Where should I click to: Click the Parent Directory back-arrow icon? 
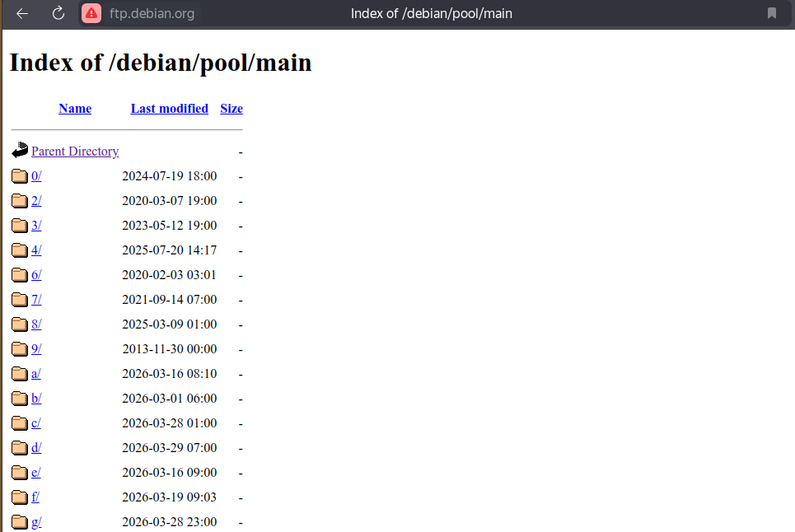(20, 150)
